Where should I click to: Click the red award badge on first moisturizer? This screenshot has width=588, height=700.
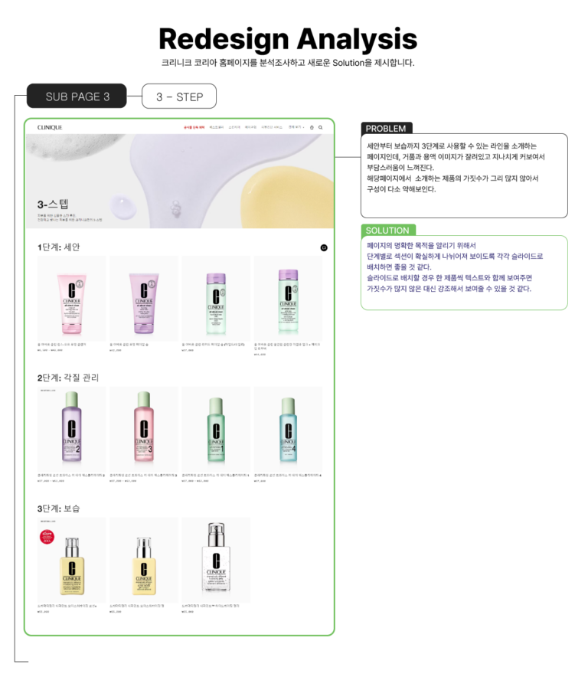coord(47,536)
